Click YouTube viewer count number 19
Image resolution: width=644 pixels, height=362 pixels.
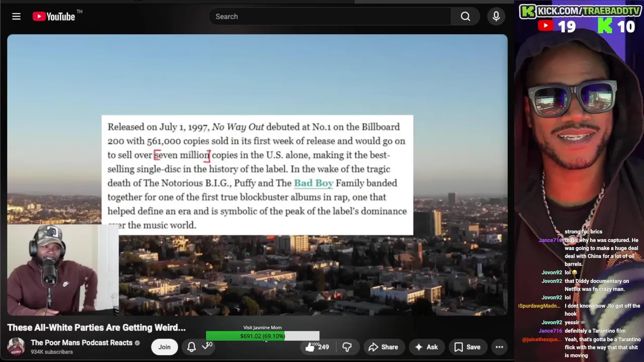(x=567, y=26)
